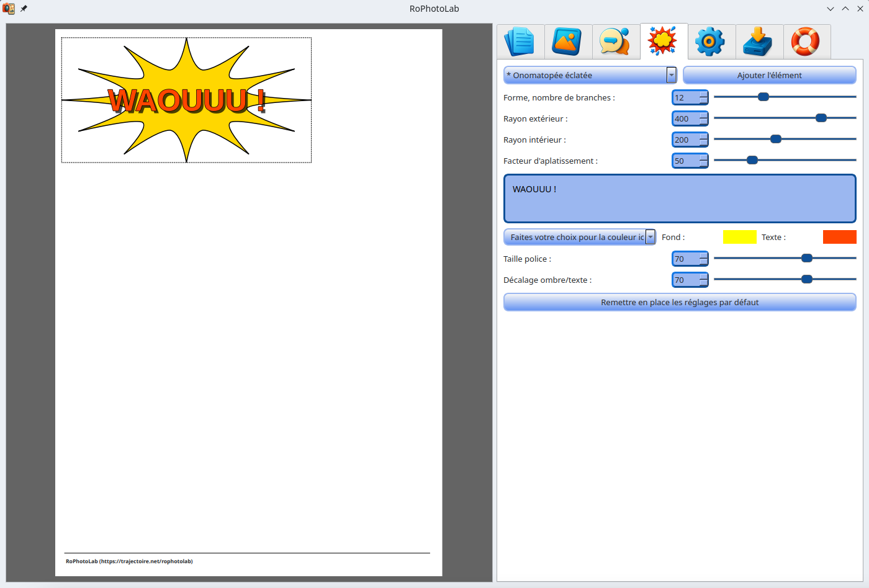Open the image picture tab
The image size is (869, 588).
click(568, 42)
